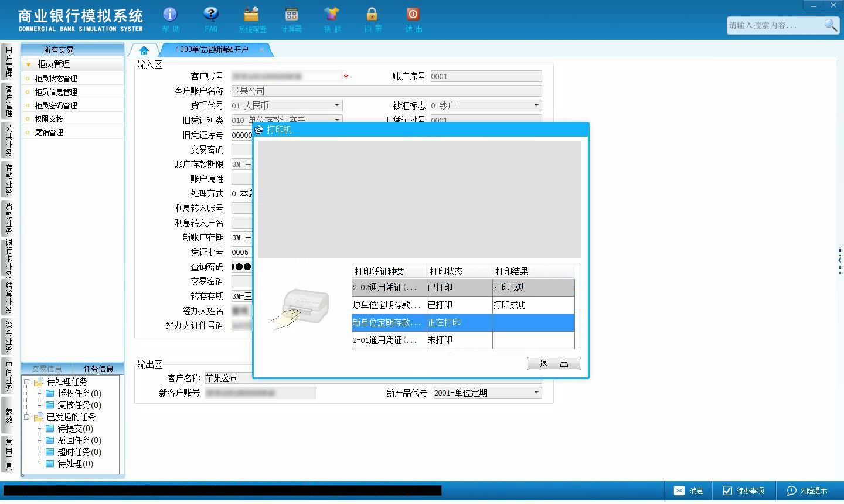
Task: Switch to 任务信息 tab
Action: click(x=98, y=369)
